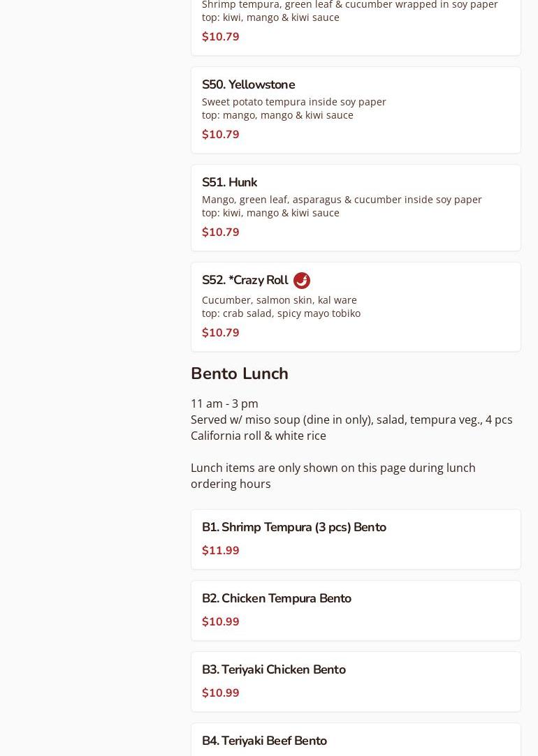Choose B1. Shrimp Tempura (3 pcs) Bento
538x756 pixels.
[356, 539]
